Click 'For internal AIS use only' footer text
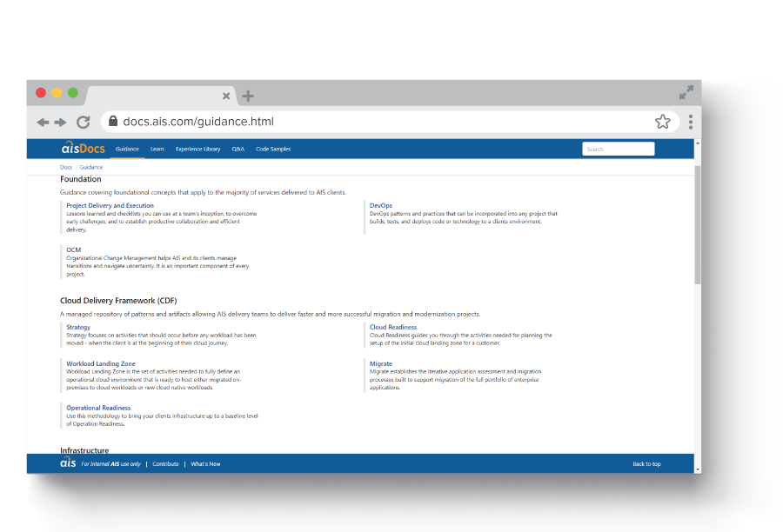Viewport: 783px width, 532px height. click(x=110, y=464)
